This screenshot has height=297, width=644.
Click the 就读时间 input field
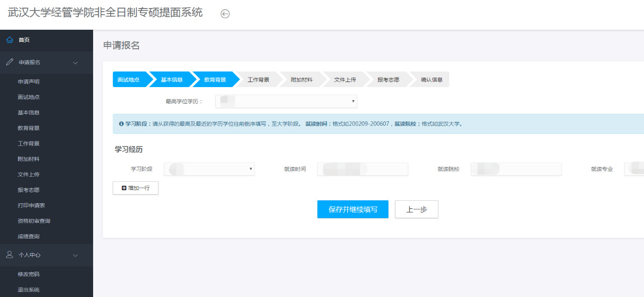(x=362, y=169)
